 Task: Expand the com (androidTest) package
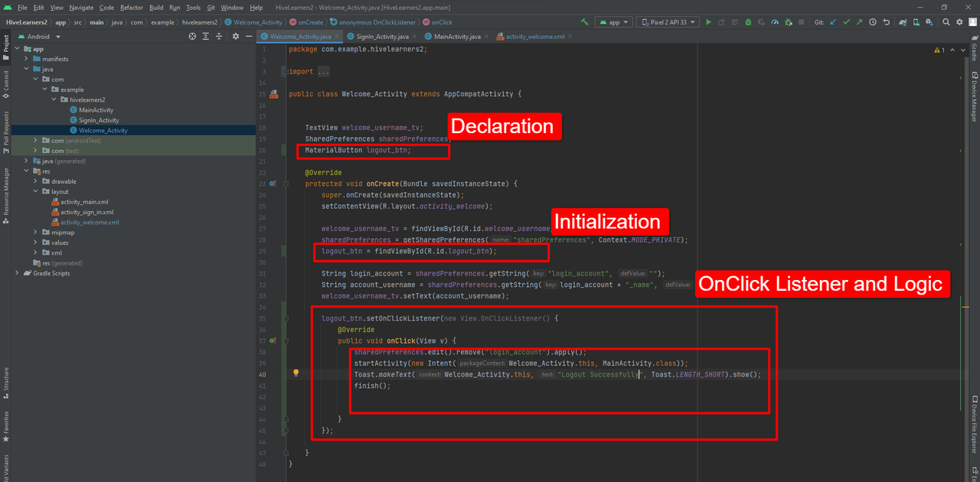pos(36,141)
